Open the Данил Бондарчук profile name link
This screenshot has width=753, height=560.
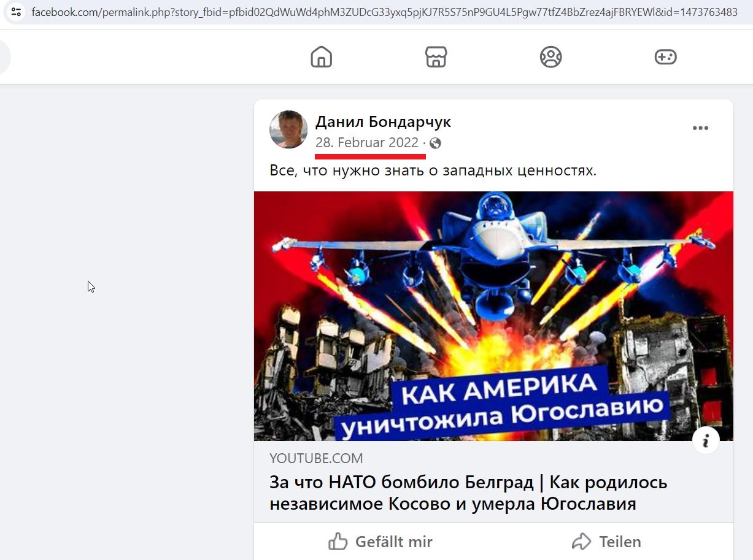383,122
